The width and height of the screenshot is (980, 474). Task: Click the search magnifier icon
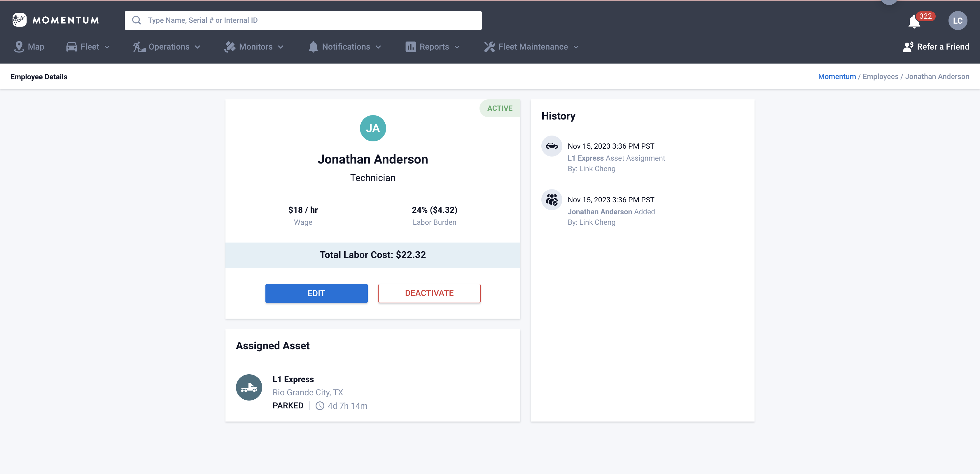(x=136, y=20)
